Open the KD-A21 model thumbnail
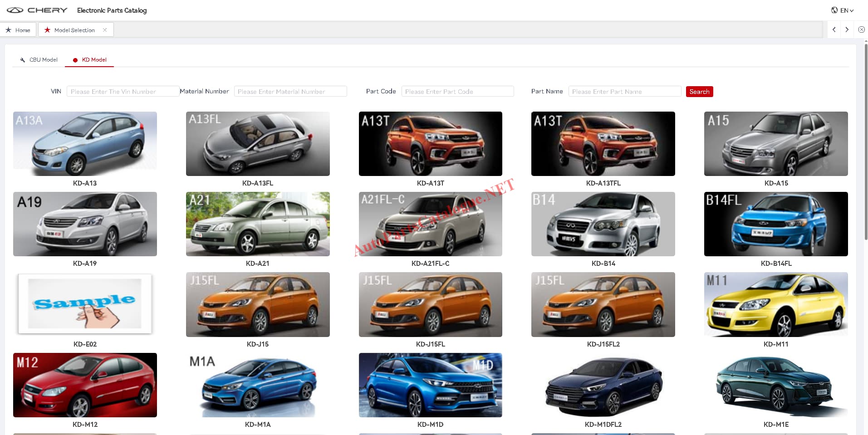Image resolution: width=868 pixels, height=435 pixels. 258,224
